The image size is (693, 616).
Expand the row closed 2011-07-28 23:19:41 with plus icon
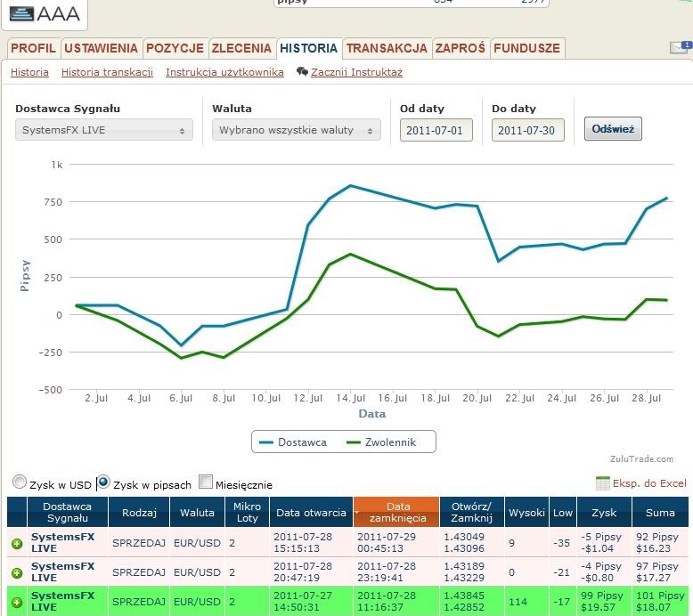(17, 572)
